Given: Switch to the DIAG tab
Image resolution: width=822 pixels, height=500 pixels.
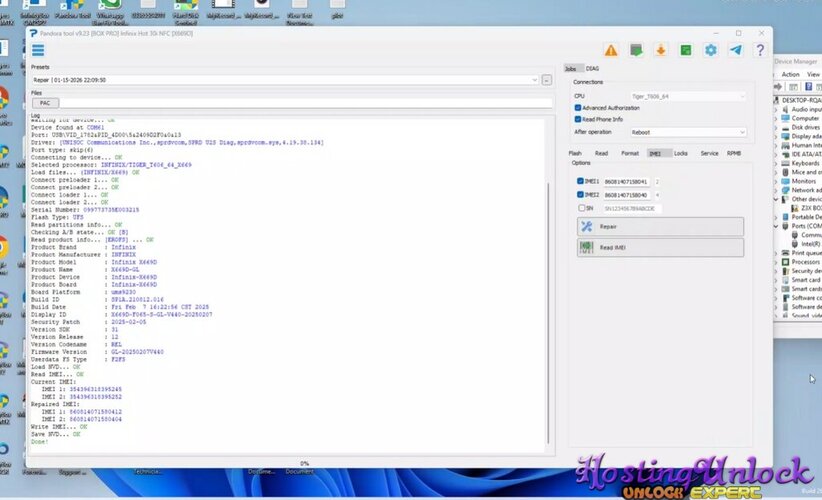Looking at the screenshot, I should click(593, 68).
